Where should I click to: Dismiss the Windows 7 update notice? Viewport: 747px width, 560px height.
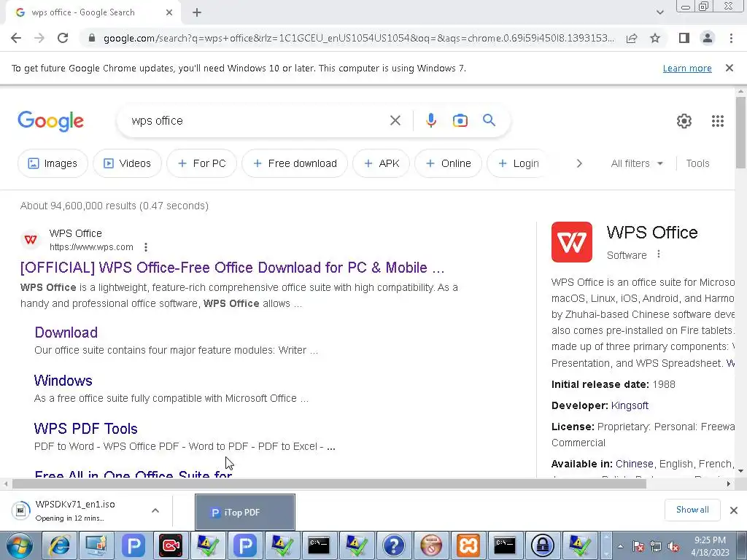point(729,68)
